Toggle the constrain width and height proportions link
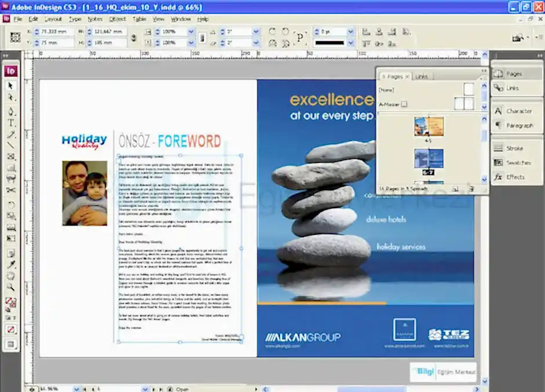 click(x=134, y=37)
